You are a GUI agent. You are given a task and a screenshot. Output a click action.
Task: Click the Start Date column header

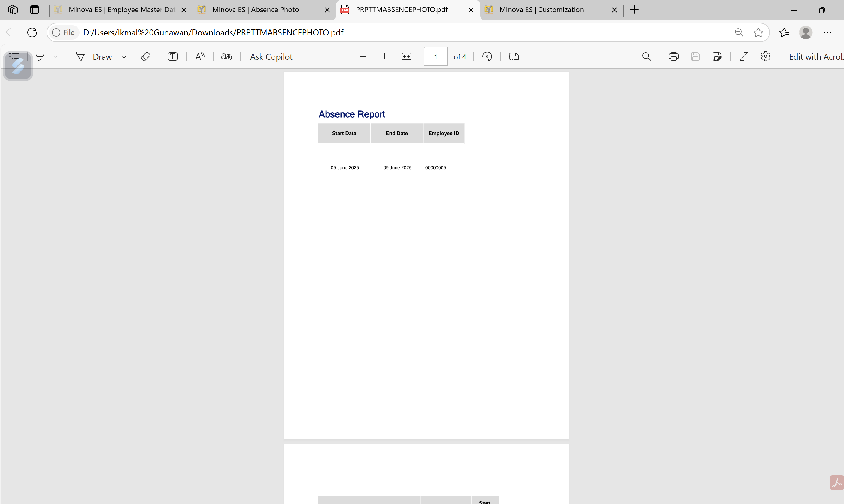point(344,134)
